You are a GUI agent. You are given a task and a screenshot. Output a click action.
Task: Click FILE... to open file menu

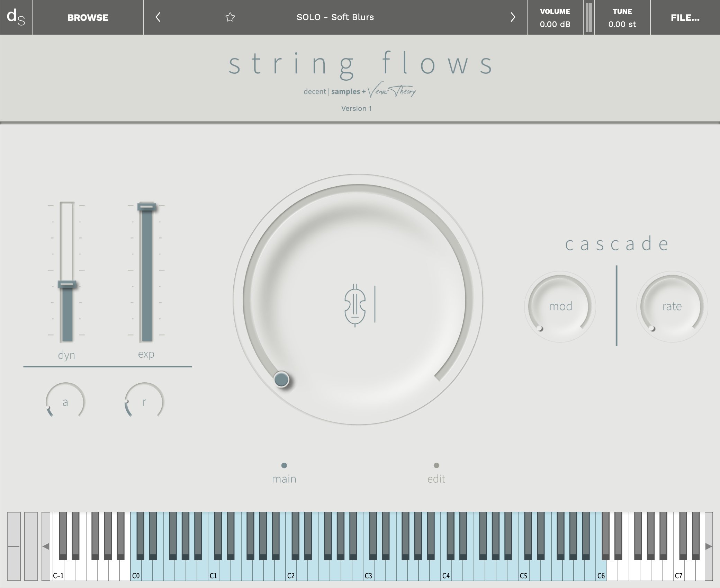[687, 17]
